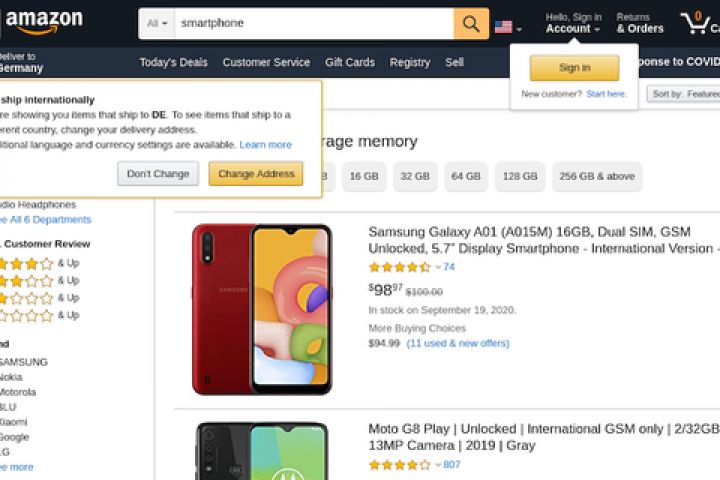The height and width of the screenshot is (480, 720).
Task: Click the Amazon logo
Action: pos(44,21)
